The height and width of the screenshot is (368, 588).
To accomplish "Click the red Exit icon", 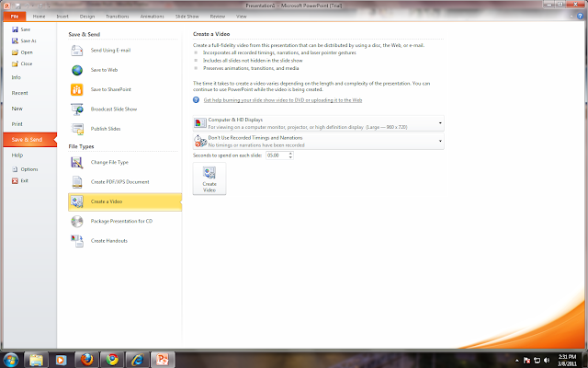I will point(15,180).
